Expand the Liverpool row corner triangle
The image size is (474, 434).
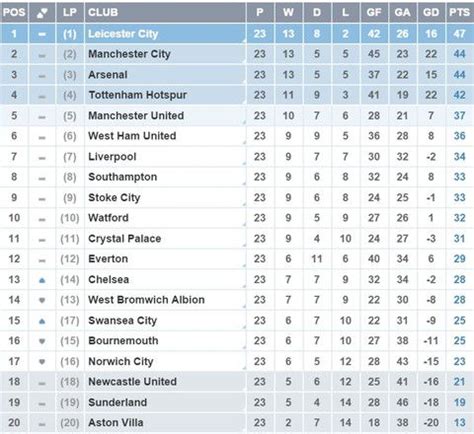(244, 164)
